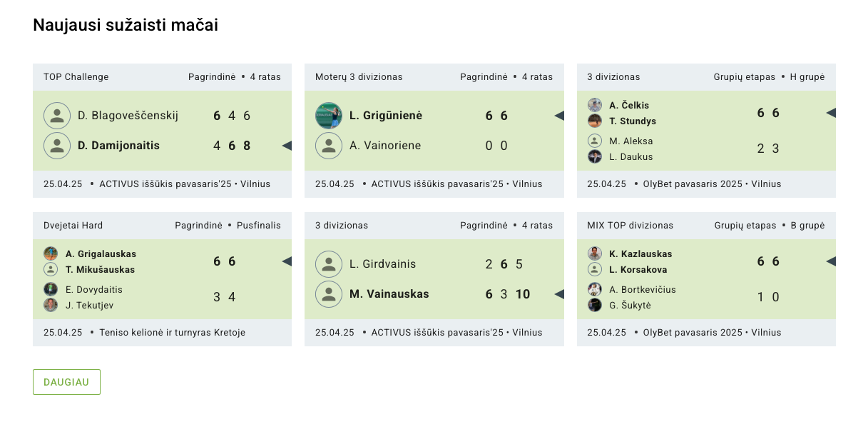Click L. Korsakova's small avatar icon
Image resolution: width=868 pixels, height=422 pixels.
(595, 269)
